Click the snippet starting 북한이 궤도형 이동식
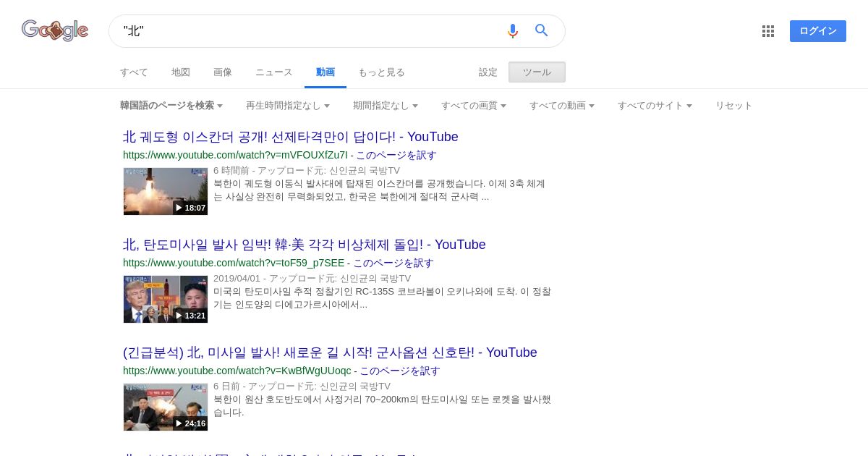This screenshot has height=456, width=868. (380, 190)
